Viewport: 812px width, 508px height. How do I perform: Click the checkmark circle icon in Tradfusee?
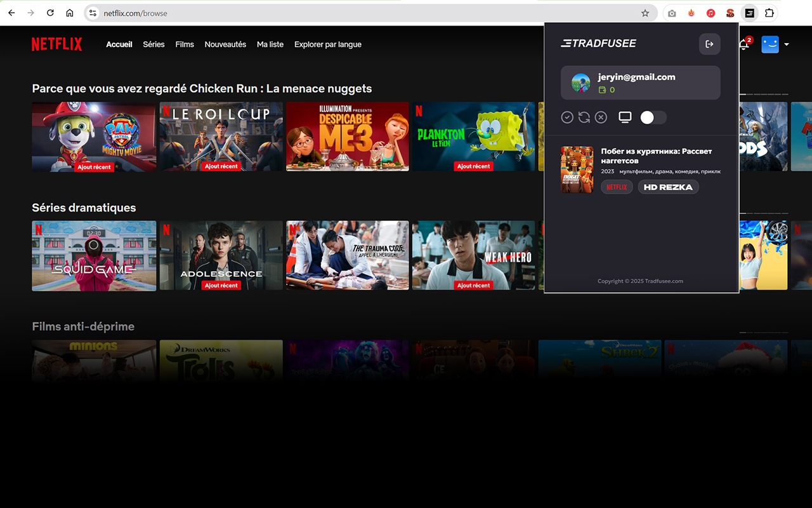click(567, 117)
